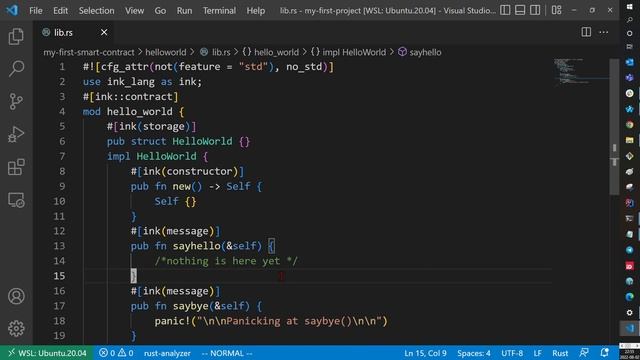Screen dimensions: 640x360
Task: Click the feedback icon in status bar
Action: 584,353
